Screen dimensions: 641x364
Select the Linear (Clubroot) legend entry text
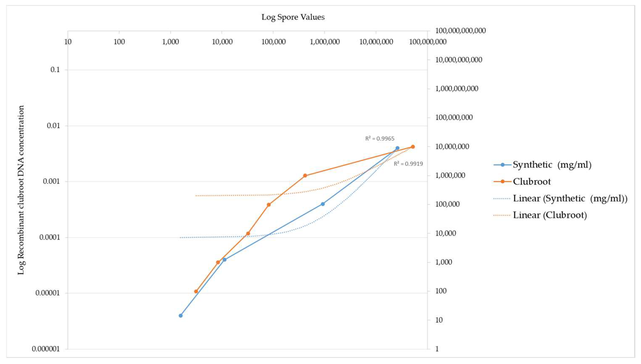[550, 215]
